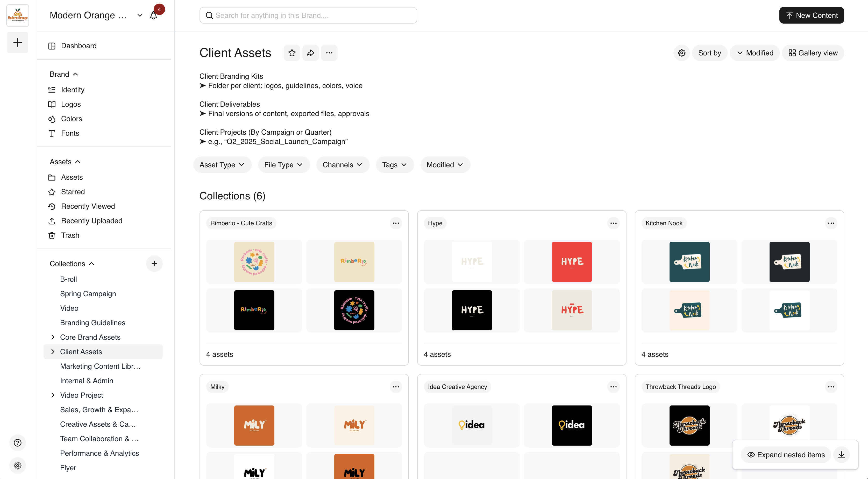Click the share arrow icon beside title
The width and height of the screenshot is (868, 479).
tap(310, 53)
